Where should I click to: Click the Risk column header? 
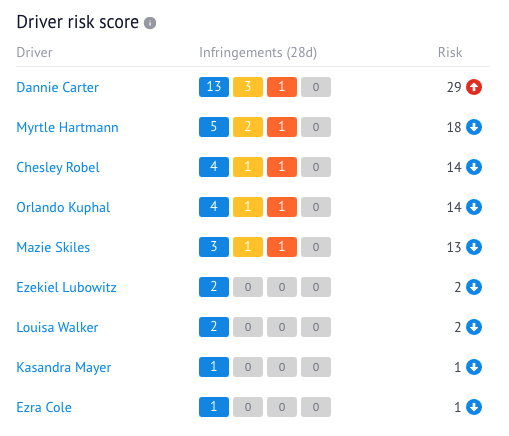(450, 52)
